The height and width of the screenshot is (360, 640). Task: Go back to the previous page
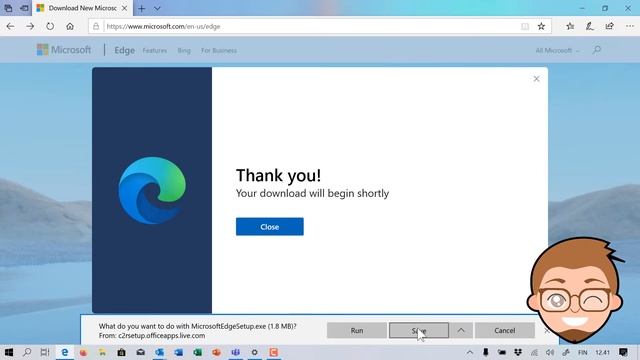click(x=10, y=27)
